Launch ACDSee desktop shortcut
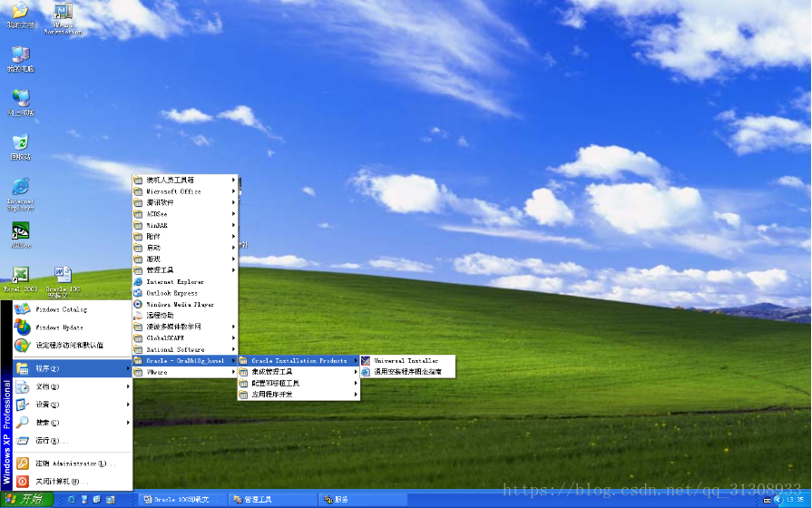This screenshot has height=508, width=812. [x=21, y=235]
